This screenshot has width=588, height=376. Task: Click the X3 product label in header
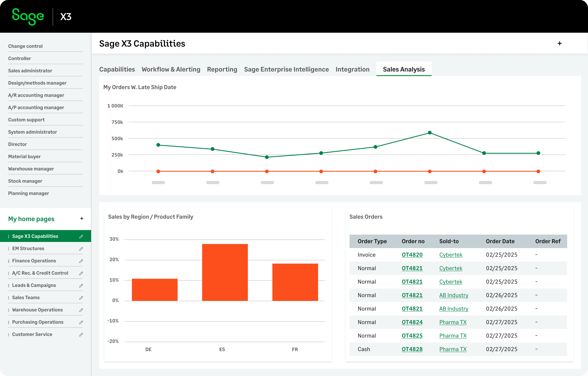(66, 17)
